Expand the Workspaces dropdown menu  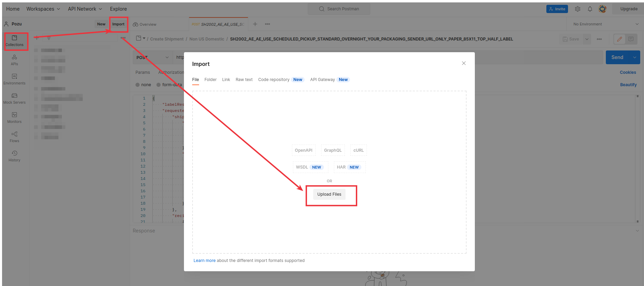click(43, 9)
